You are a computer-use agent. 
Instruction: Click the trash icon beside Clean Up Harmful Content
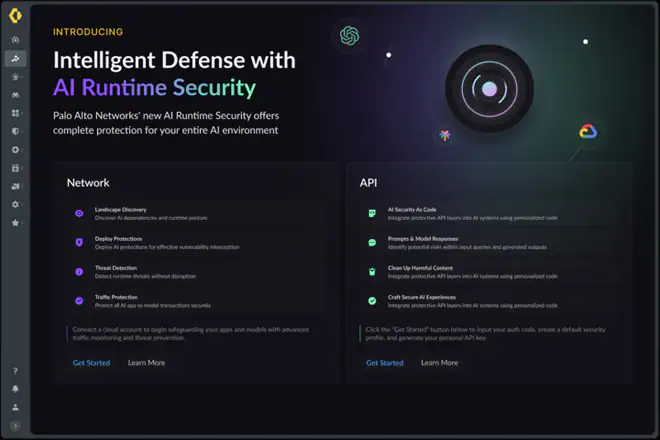tap(372, 272)
